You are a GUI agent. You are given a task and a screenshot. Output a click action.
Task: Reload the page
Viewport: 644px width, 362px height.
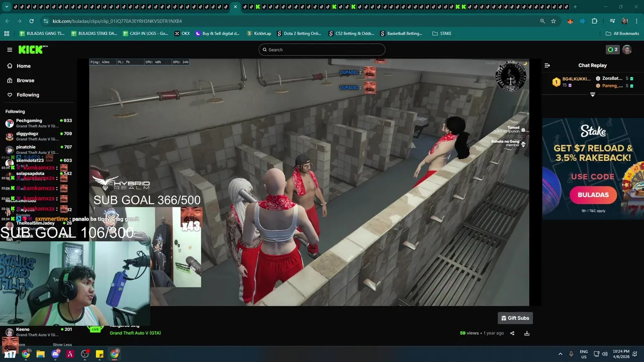[31, 21]
